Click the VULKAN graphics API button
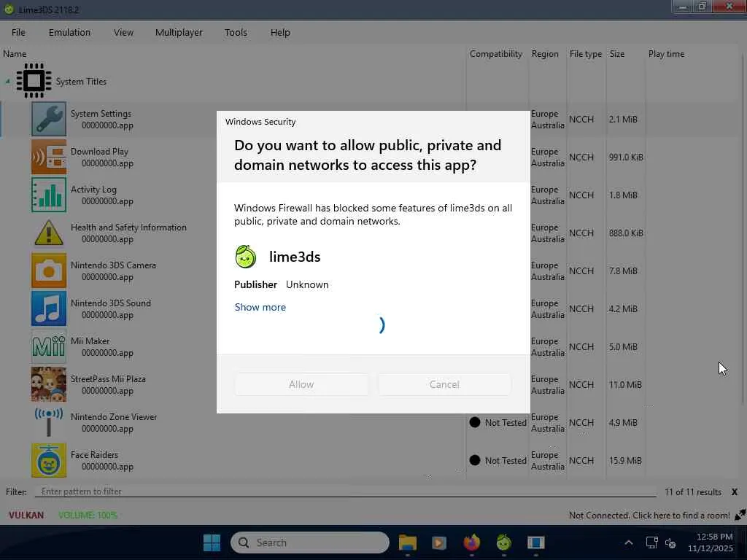Image resolution: width=747 pixels, height=560 pixels. click(26, 515)
